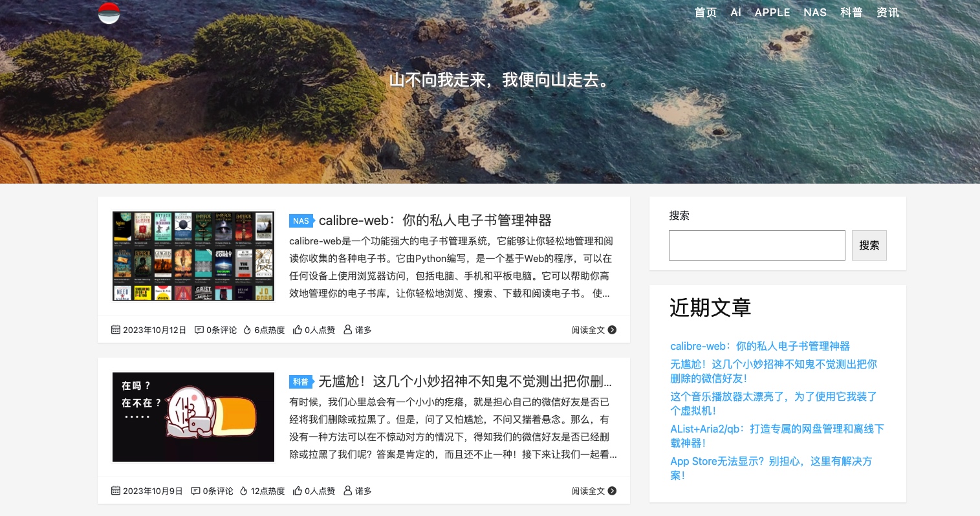Open recent article App Store无法显示
The image size is (980, 516).
click(771, 468)
